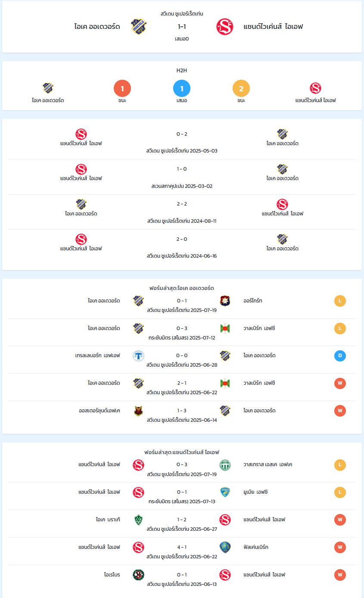Click the IK Oddevold crest in match header
This screenshot has height=598, width=364.
[x=139, y=27]
